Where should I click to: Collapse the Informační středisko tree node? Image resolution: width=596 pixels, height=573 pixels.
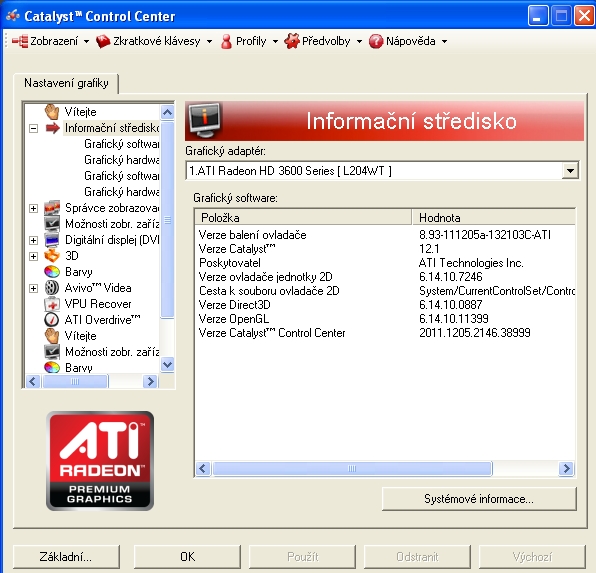(x=33, y=129)
